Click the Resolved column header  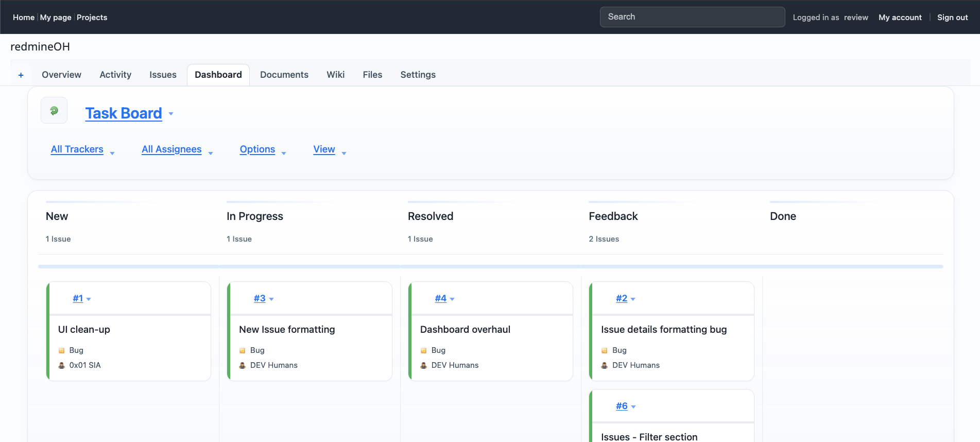point(431,216)
